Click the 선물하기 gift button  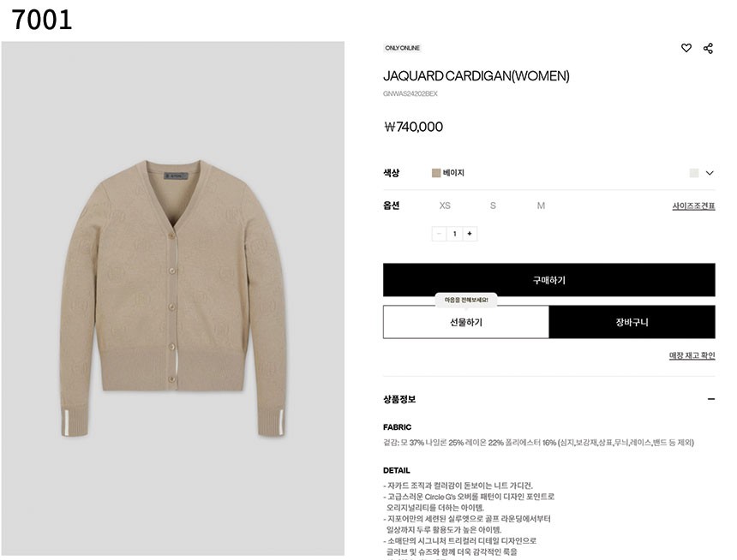(x=466, y=322)
